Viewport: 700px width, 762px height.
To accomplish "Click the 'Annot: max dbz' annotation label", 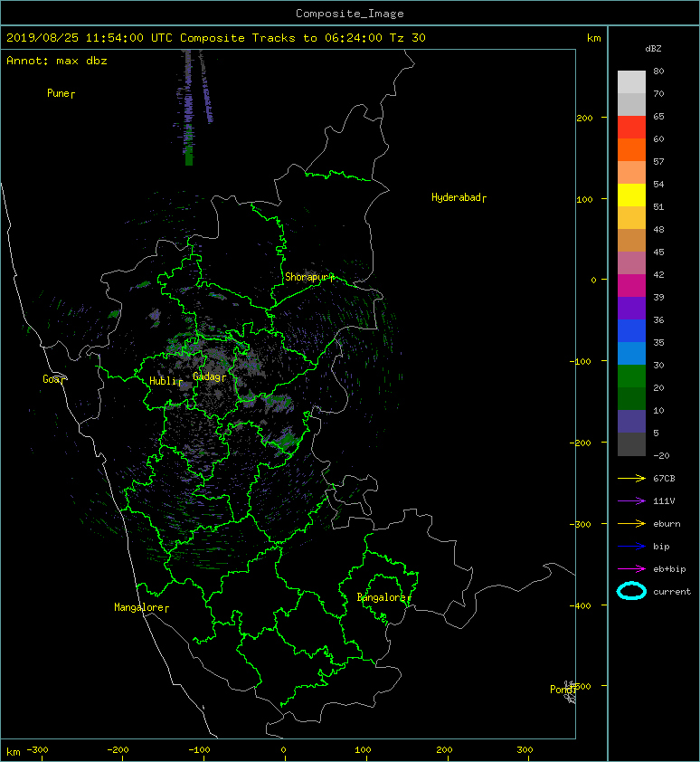I will [57, 61].
